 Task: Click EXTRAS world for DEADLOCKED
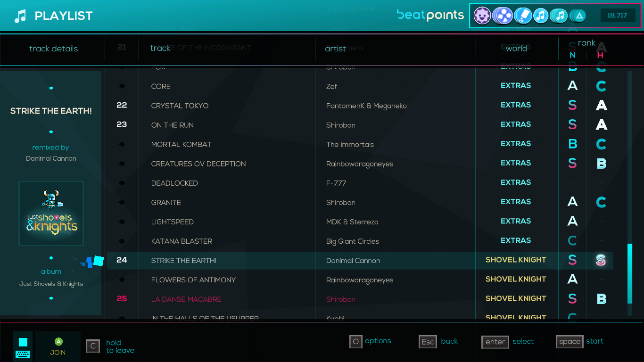tap(516, 182)
